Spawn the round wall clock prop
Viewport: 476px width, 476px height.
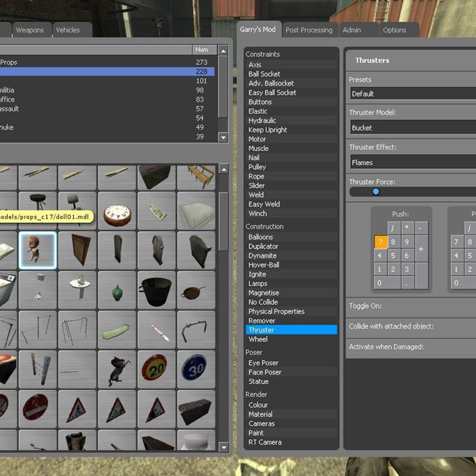tap(117, 211)
